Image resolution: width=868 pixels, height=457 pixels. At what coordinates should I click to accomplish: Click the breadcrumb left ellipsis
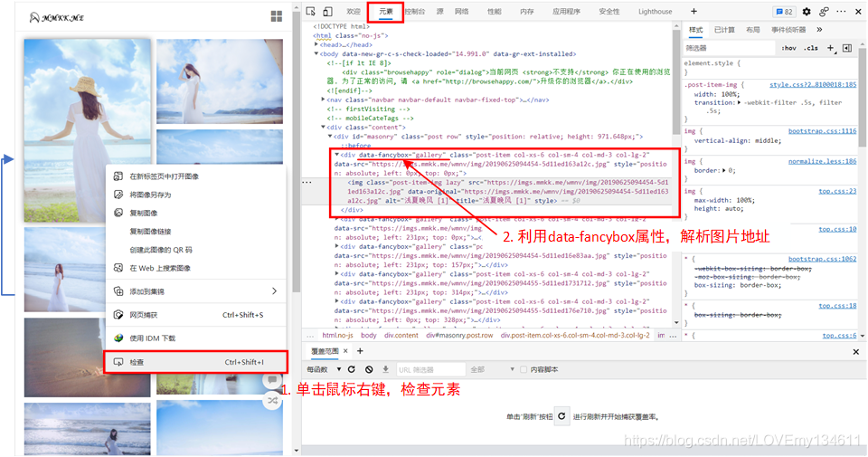point(310,335)
